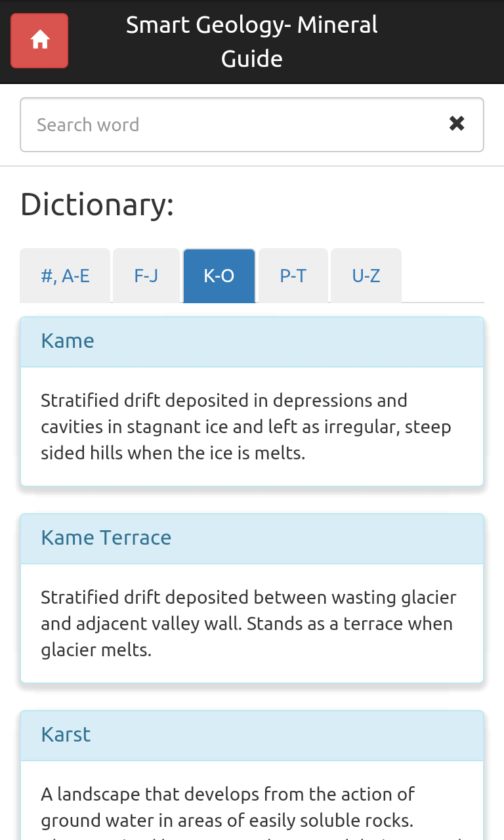Tap the dark app header bar
The width and height of the screenshot is (504, 840).
click(252, 42)
